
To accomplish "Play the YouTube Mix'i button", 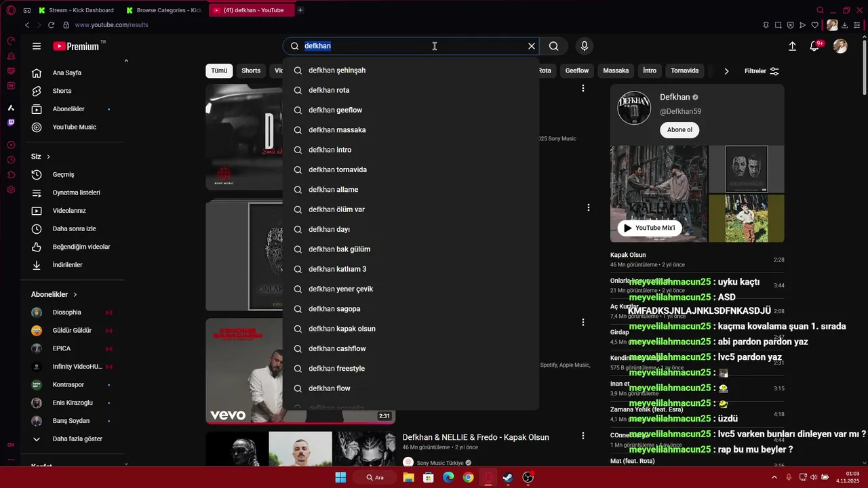I will click(650, 228).
